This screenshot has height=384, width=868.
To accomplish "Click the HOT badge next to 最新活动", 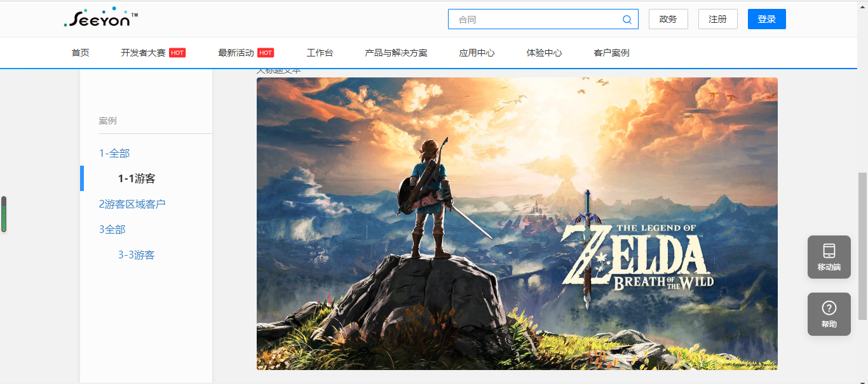I will point(266,53).
